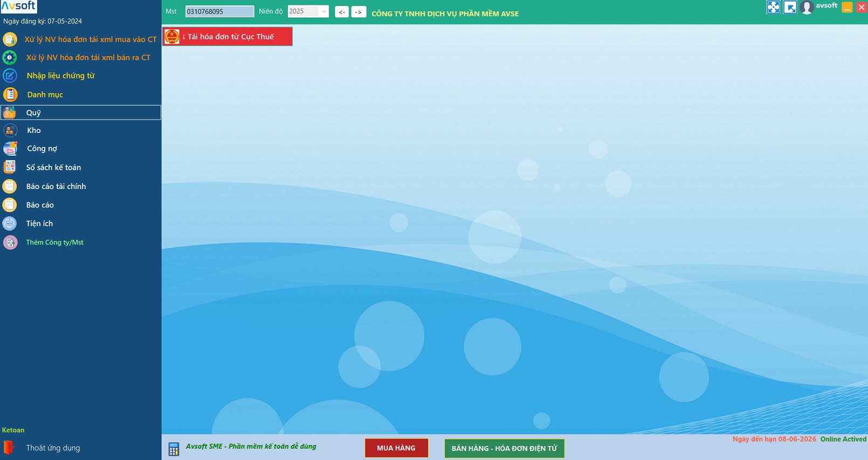Click the calculator icon in bottom bar
Viewport: 868px width, 460px height.
click(174, 449)
